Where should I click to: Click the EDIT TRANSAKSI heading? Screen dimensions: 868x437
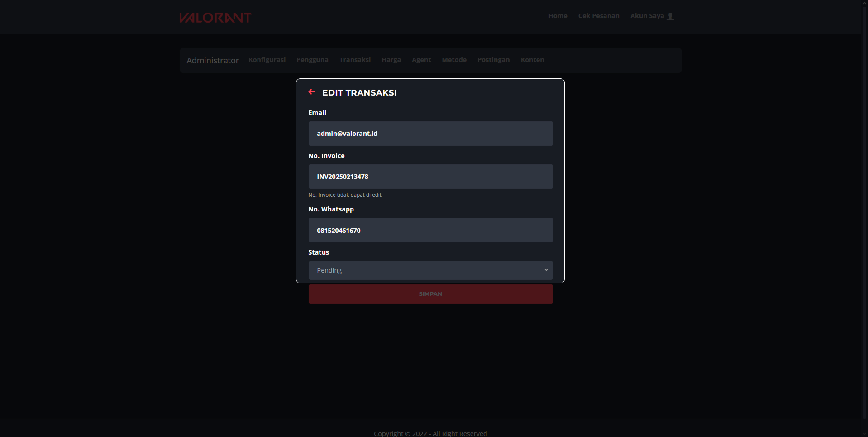click(x=359, y=93)
